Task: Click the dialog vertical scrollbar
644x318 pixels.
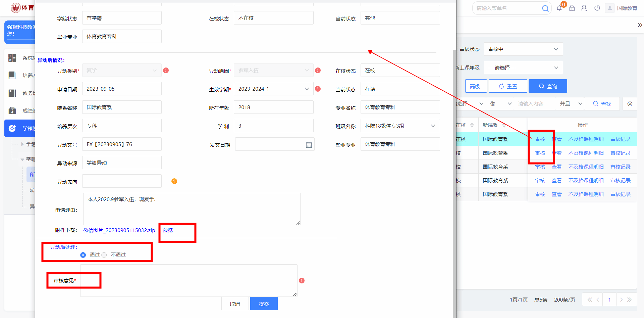Action: click(454, 168)
